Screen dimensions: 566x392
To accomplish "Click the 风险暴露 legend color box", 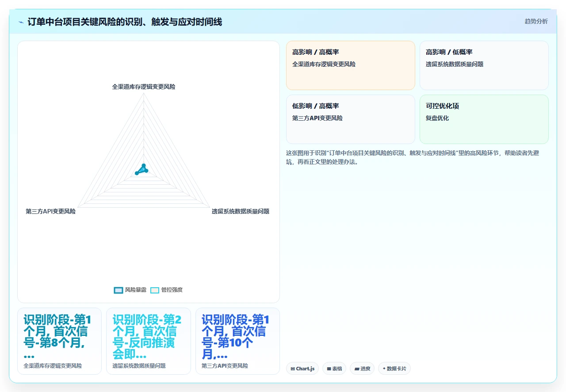I will click(118, 290).
